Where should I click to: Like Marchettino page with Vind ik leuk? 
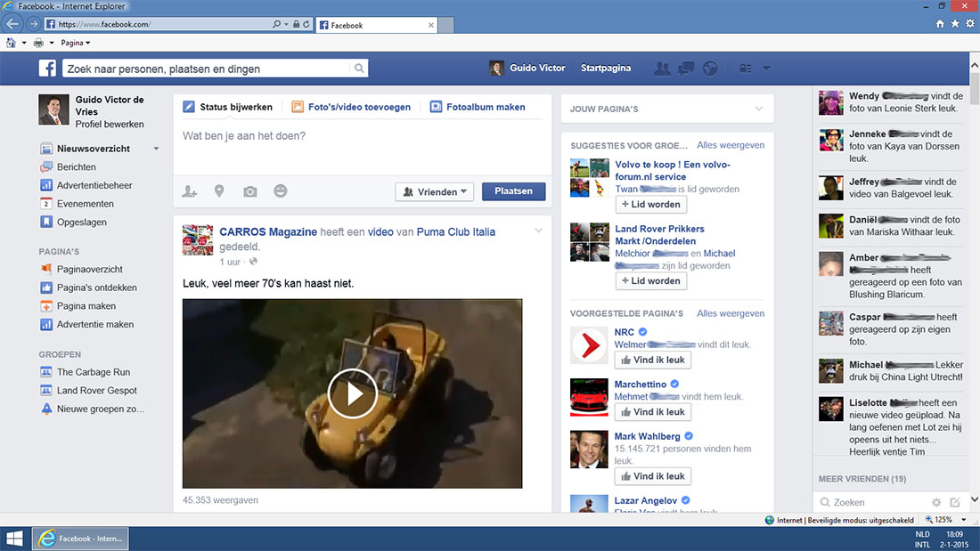coord(652,411)
